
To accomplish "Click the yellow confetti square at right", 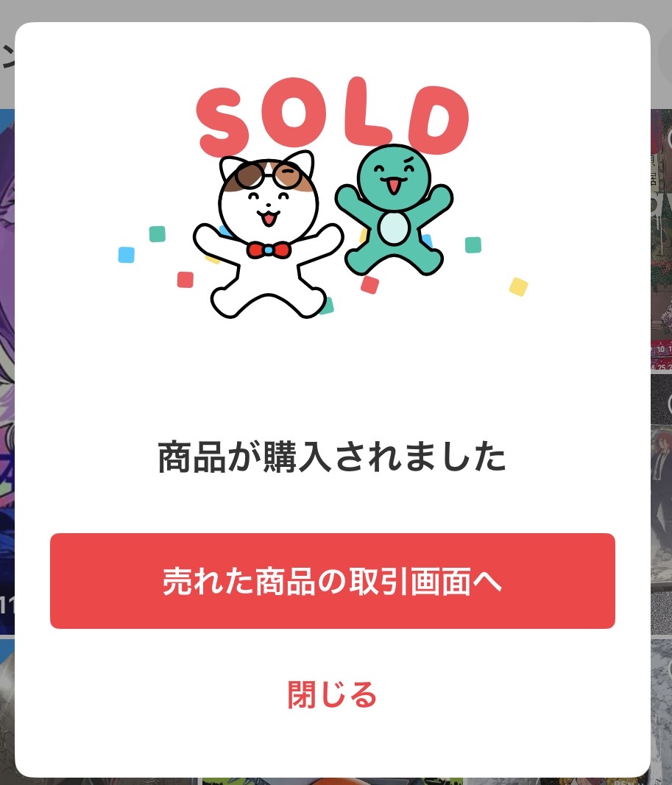I will pyautogui.click(x=518, y=287).
